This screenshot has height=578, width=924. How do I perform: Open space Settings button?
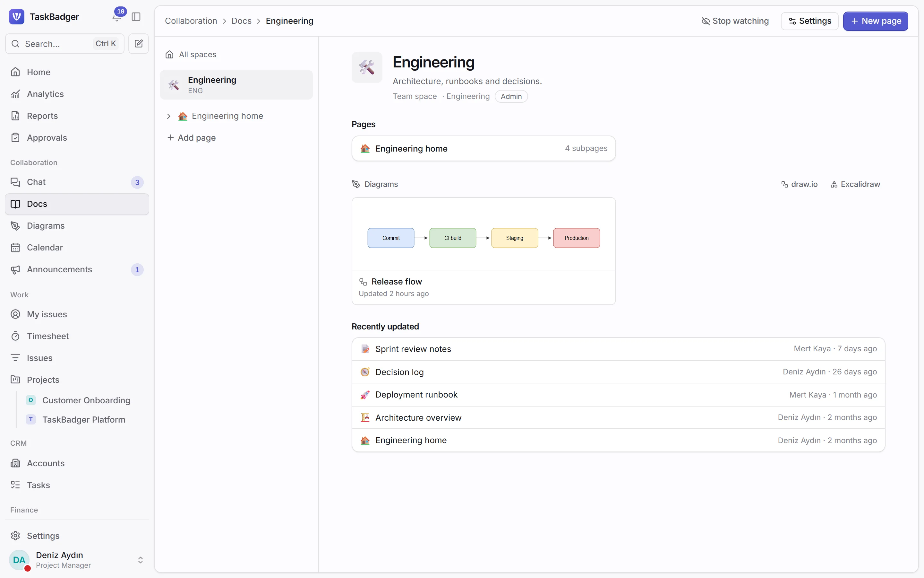click(809, 21)
